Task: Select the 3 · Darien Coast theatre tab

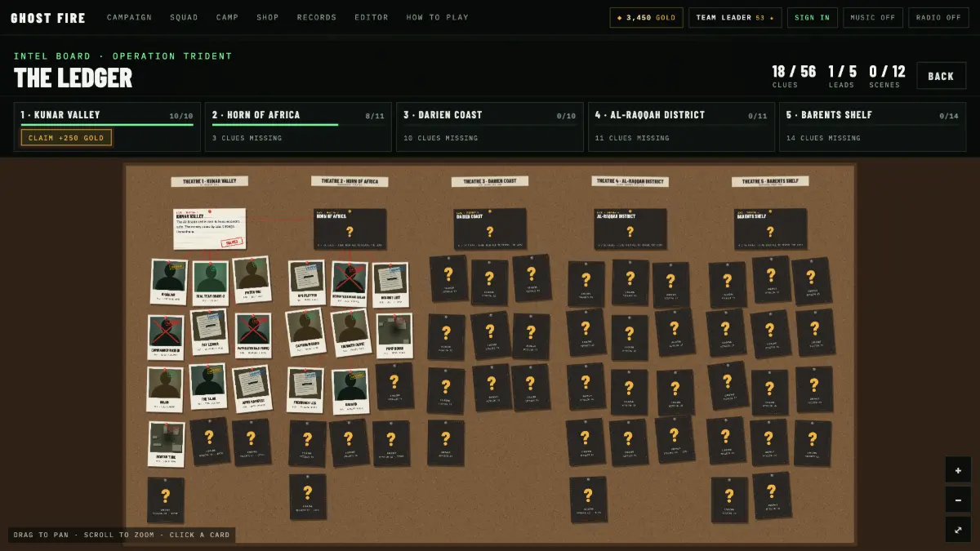Action: pyautogui.click(x=488, y=127)
